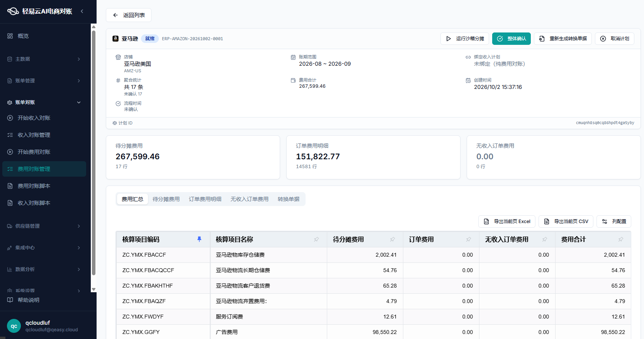
Task: Open 开始收入对账 in sidebar
Action: point(44,118)
